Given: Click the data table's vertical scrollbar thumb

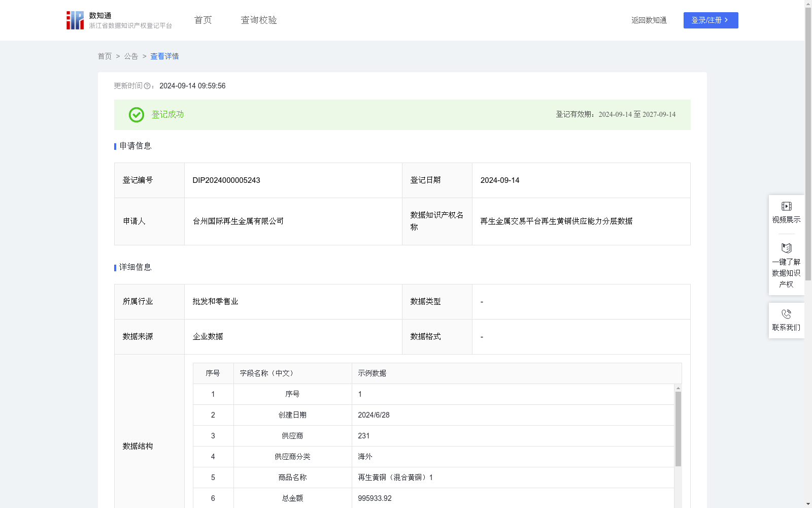Looking at the screenshot, I should pos(678,429).
